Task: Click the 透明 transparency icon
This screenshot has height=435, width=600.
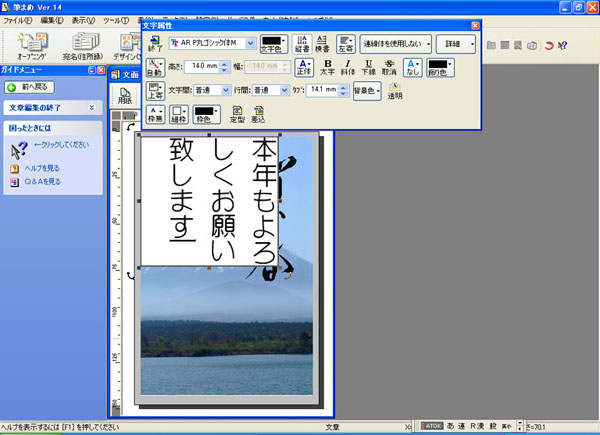Action: click(394, 91)
